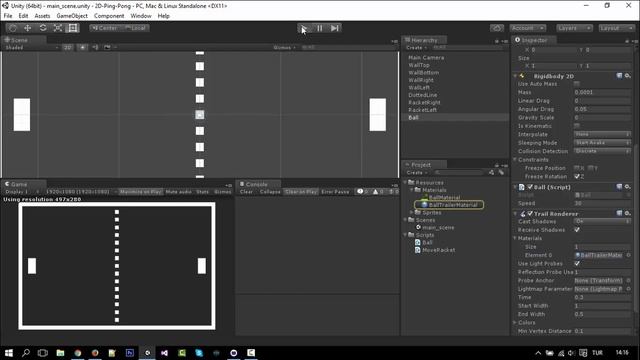Viewport: 640px width, 360px height.
Task: Step forward one frame
Action: (335, 28)
